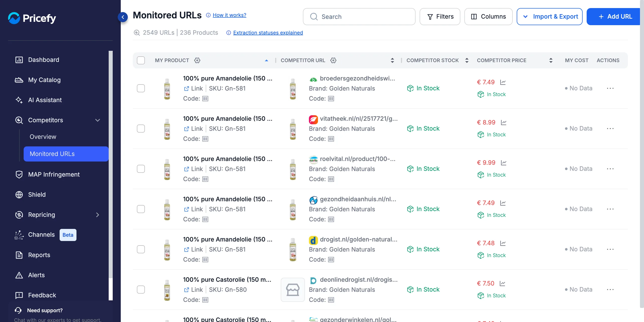Open actions menu for drogist.nl row
644x322 pixels.
click(610, 249)
